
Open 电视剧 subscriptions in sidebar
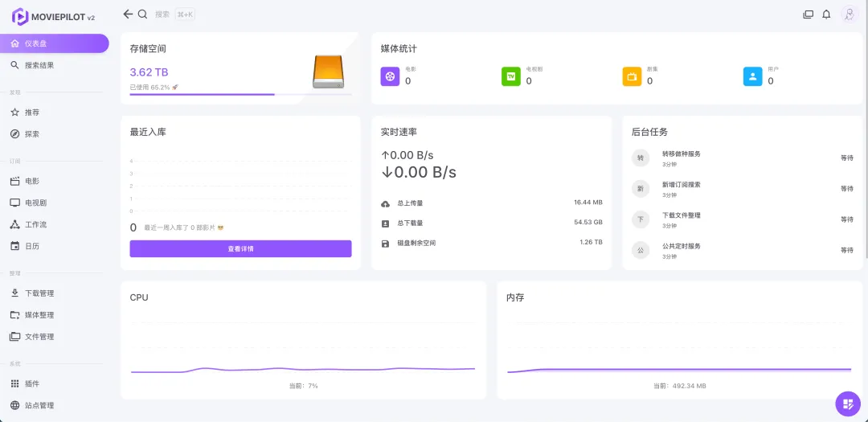(55, 203)
